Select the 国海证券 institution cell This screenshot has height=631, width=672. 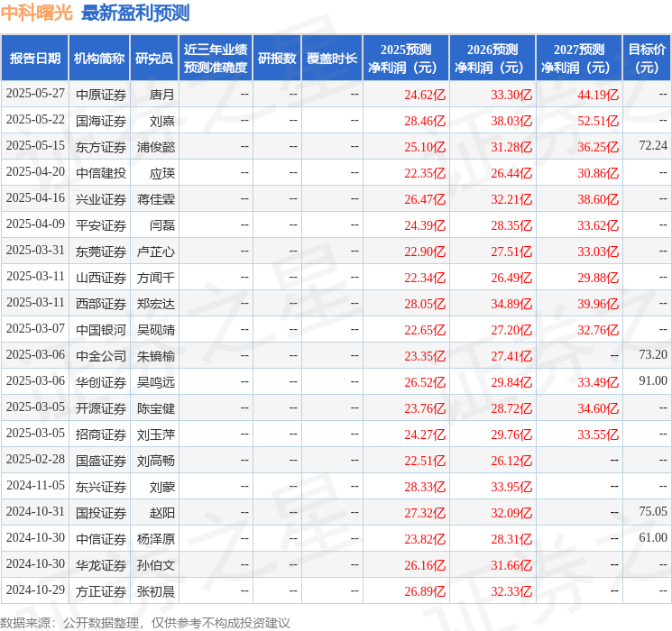(101, 121)
